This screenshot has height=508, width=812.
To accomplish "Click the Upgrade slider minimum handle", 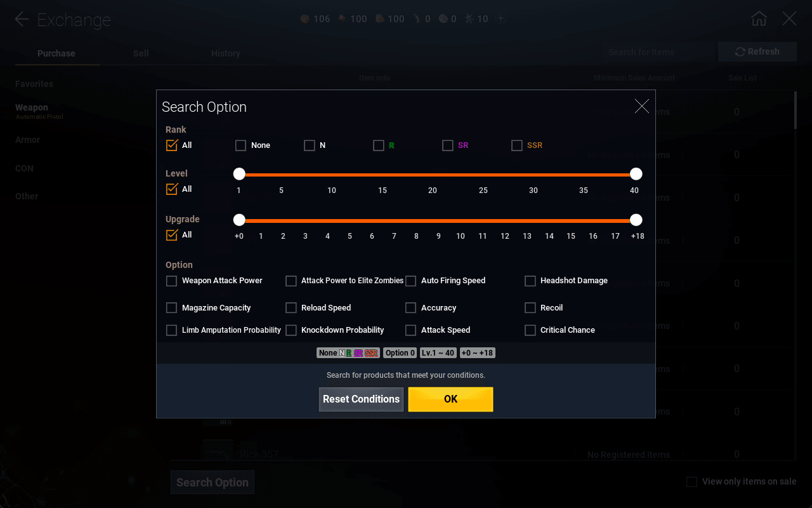I will (239, 220).
